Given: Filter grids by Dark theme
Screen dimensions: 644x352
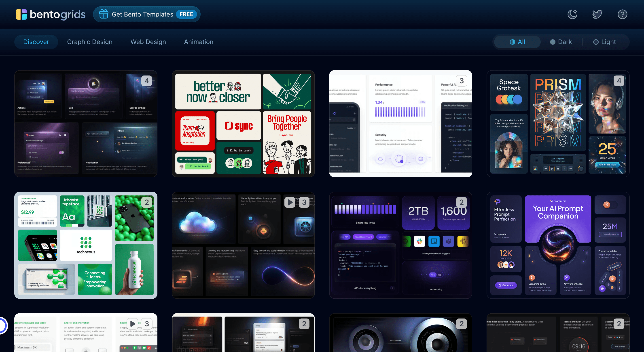Looking at the screenshot, I should tap(561, 42).
